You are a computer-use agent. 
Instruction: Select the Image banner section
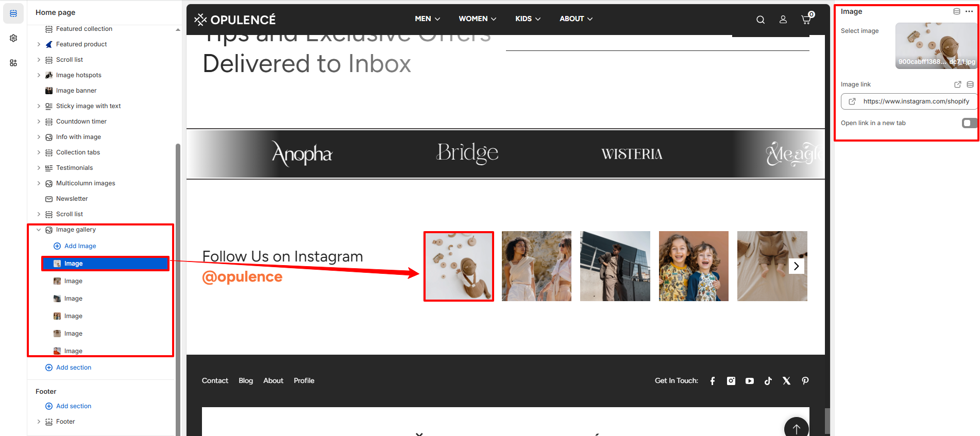76,91
